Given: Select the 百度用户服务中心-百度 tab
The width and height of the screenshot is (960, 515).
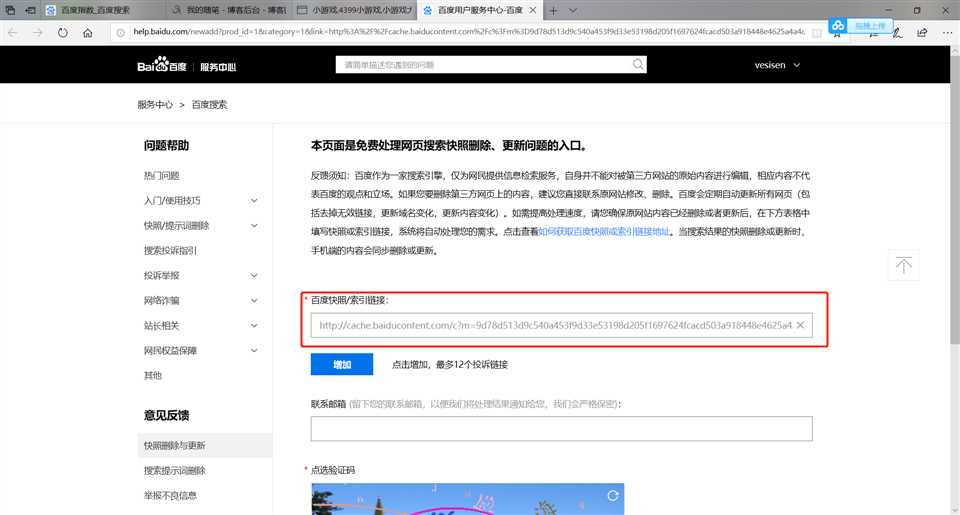Looking at the screenshot, I should (x=480, y=10).
